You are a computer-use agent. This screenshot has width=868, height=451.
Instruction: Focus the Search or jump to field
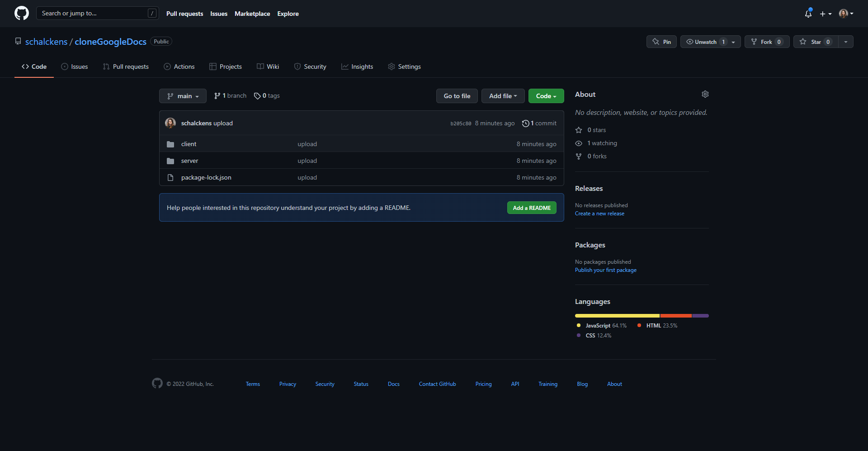pos(98,13)
